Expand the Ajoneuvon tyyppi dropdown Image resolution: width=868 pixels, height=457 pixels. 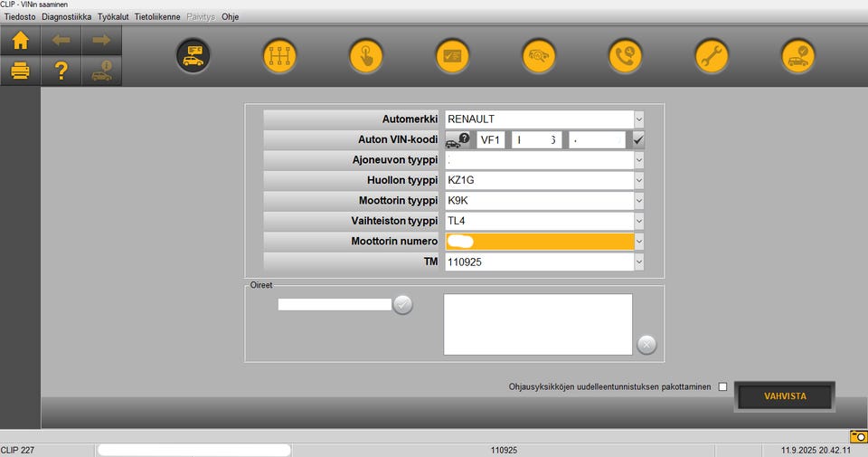tap(639, 160)
